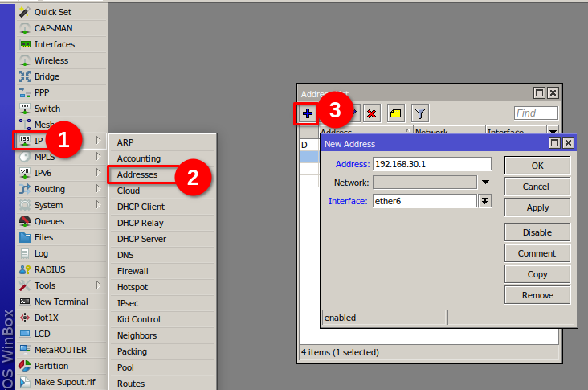Click the red X remove icon in toolbar
Image resolution: width=588 pixels, height=390 pixels.
(x=371, y=113)
